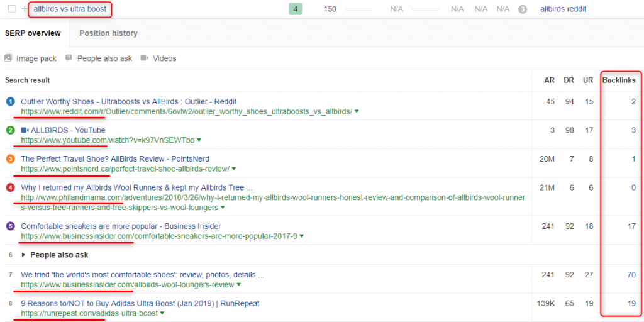Click DR value 98 in the YouTube row
The height and width of the screenshot is (322, 644).
coord(569,130)
